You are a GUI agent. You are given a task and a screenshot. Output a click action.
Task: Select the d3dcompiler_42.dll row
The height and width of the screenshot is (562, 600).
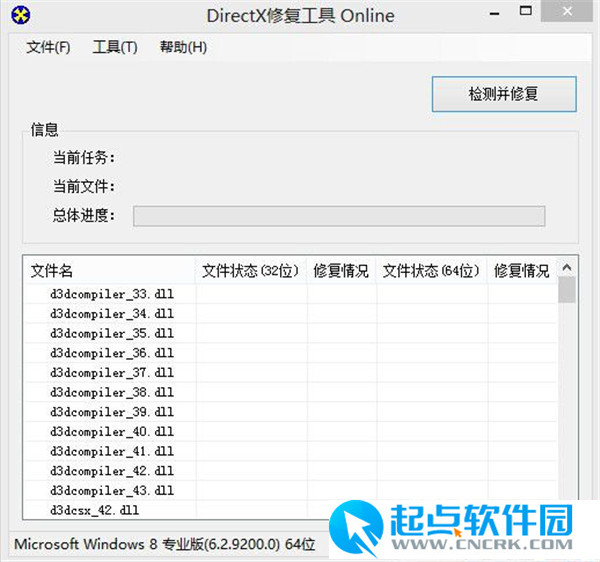pyautogui.click(x=291, y=471)
